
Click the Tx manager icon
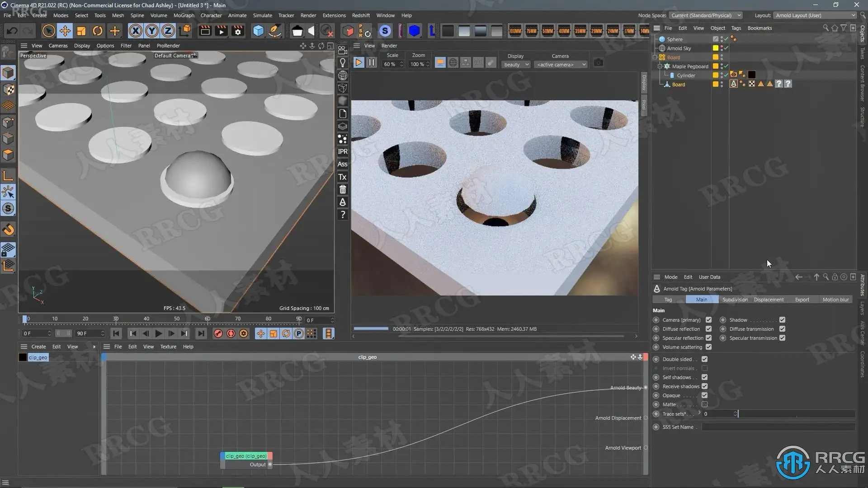point(343,177)
